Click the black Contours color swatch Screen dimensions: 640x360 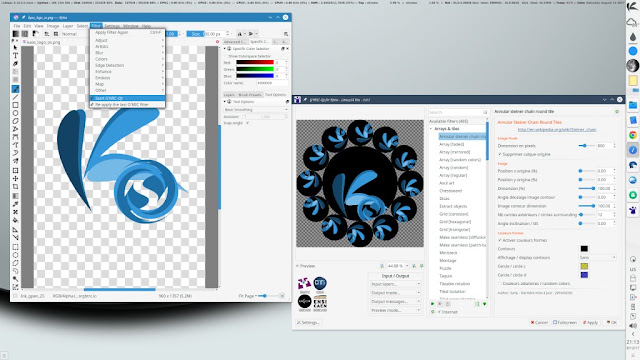click(584, 249)
